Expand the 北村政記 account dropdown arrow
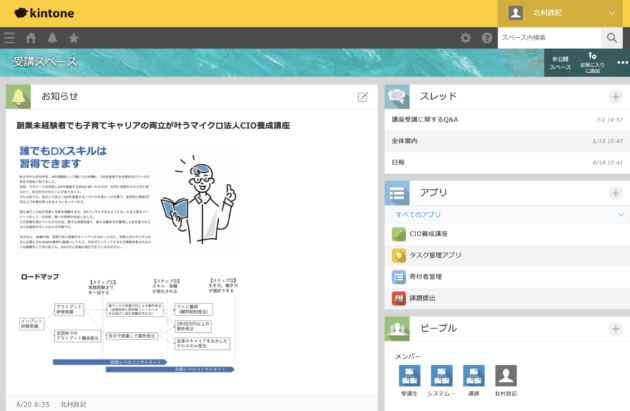 (612, 13)
